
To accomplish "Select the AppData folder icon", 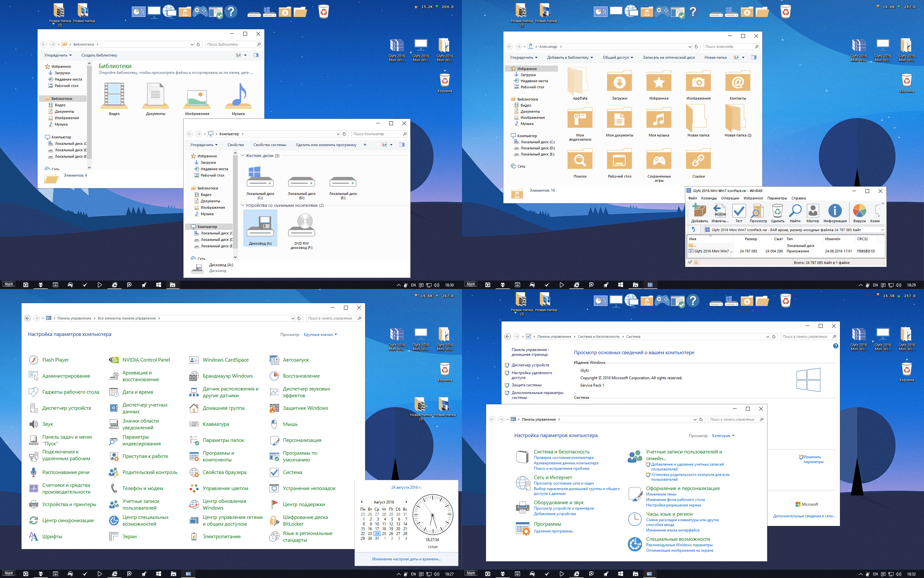I will pos(580,84).
